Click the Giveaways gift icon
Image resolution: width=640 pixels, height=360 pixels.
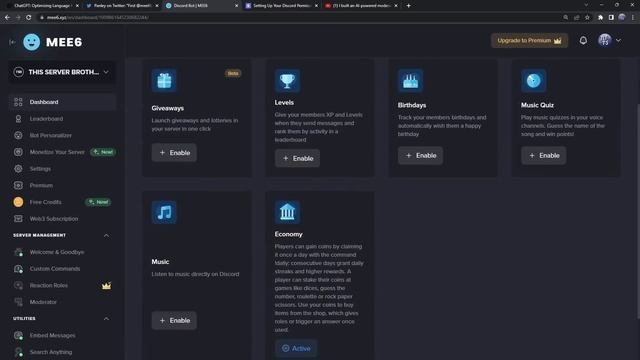164,81
